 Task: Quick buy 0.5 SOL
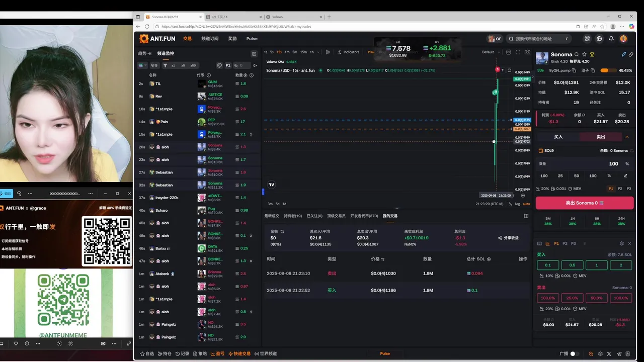tap(572, 265)
